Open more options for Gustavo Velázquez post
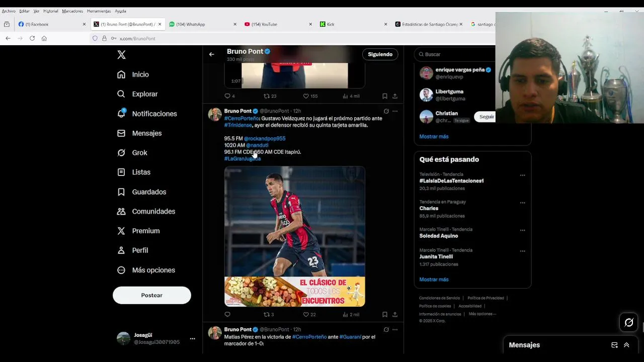 pos(395,111)
